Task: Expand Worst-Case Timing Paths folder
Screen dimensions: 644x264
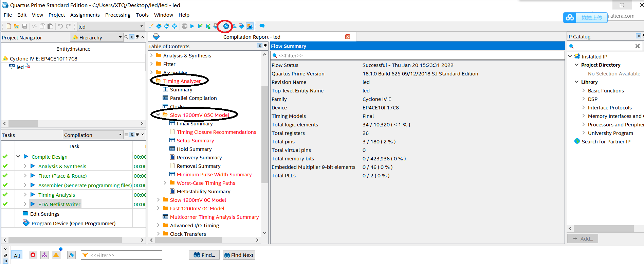Action: pos(165,183)
